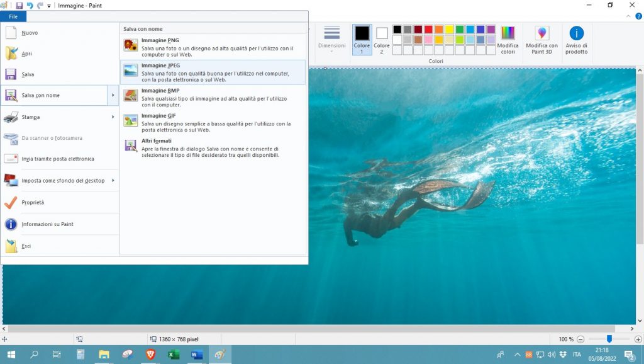Image resolution: width=644 pixels, height=364 pixels.
Task: Expand Imposta come sfondo del desktop submenu
Action: coord(113,181)
